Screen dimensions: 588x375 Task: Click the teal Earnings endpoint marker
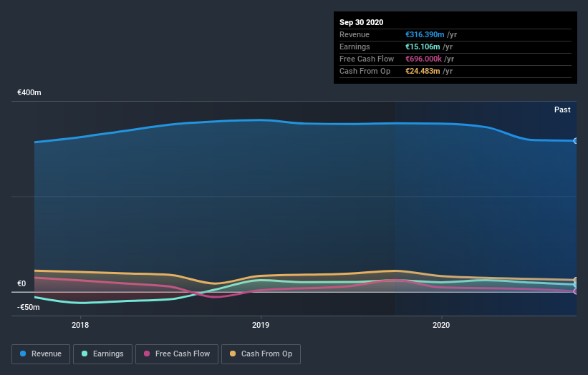tap(576, 285)
